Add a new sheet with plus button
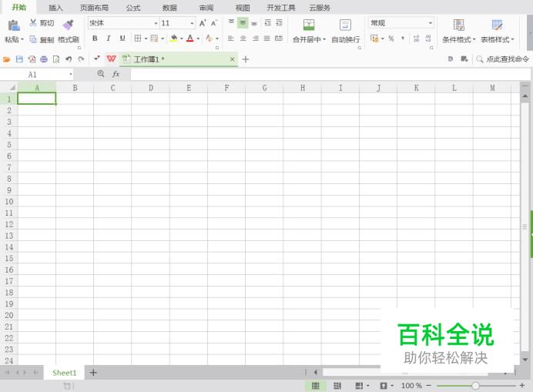 (93, 373)
